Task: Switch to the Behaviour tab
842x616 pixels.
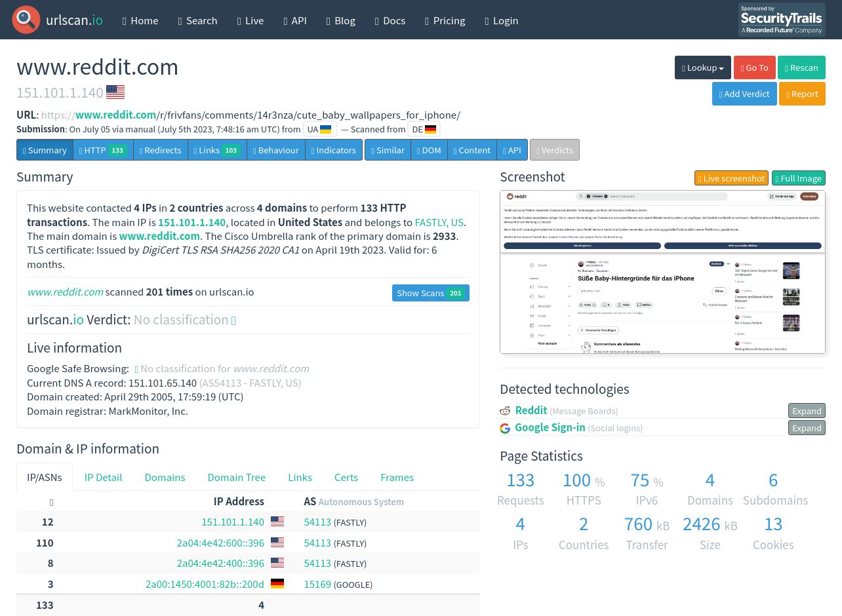Action: pyautogui.click(x=276, y=150)
